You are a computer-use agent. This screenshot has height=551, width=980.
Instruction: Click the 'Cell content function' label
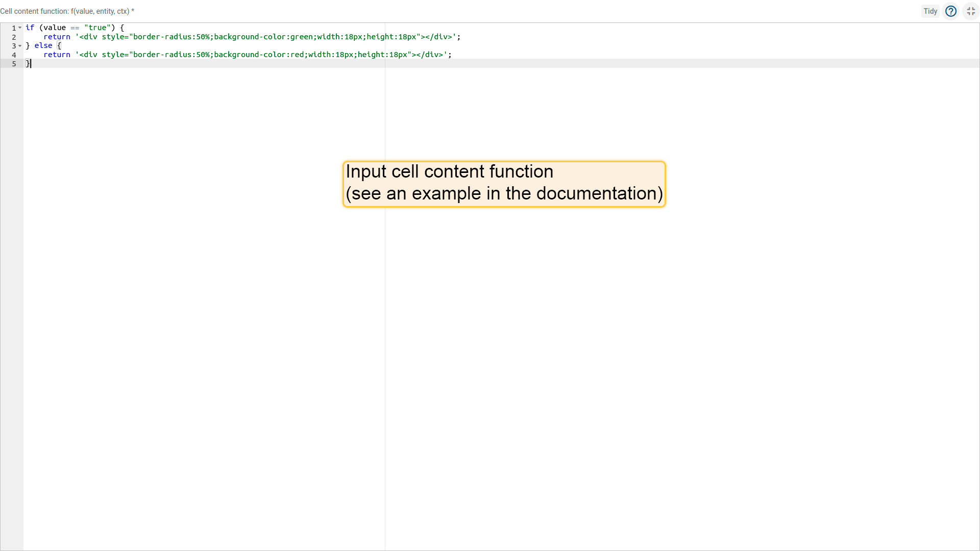click(66, 11)
